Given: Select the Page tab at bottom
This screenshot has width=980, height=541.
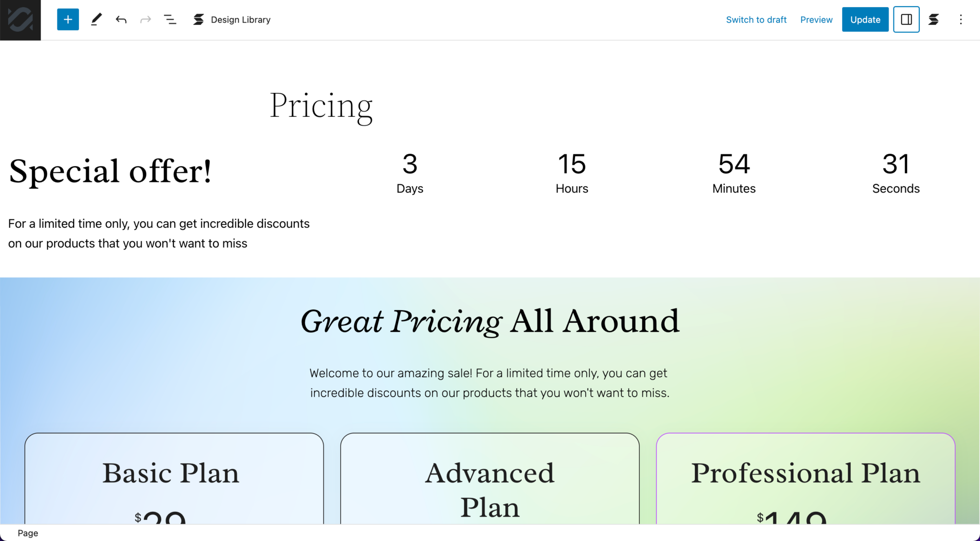Looking at the screenshot, I should 28,533.
